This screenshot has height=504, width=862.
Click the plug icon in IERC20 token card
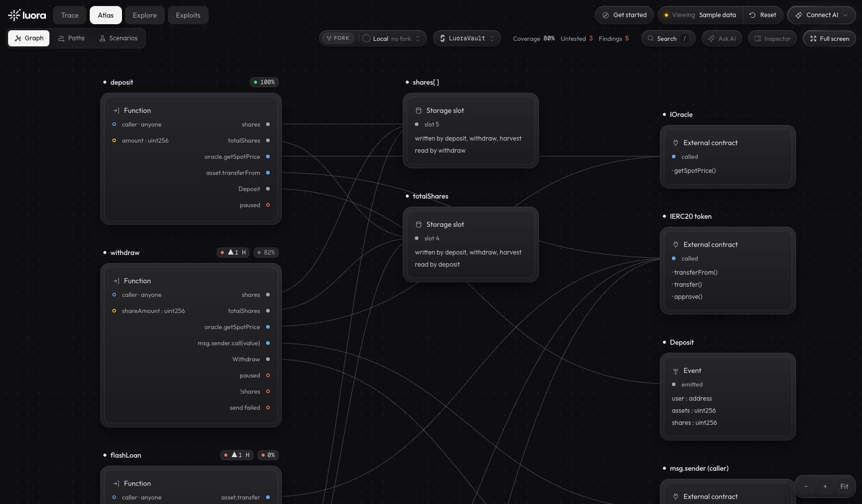tap(675, 244)
